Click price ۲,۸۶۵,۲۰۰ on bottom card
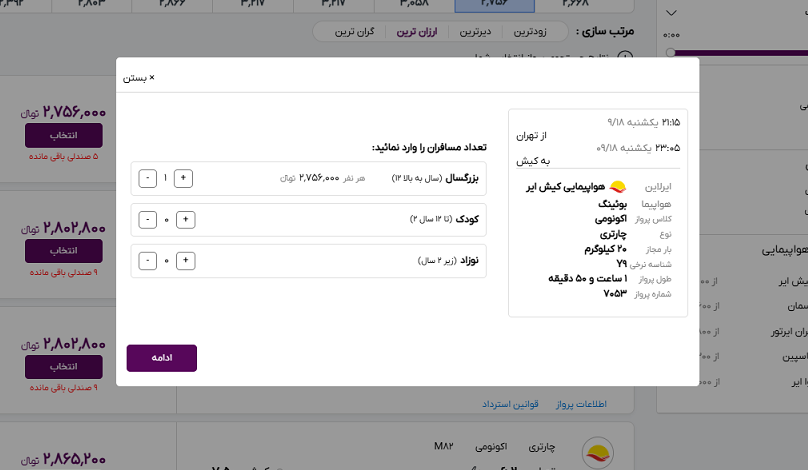 (74, 458)
